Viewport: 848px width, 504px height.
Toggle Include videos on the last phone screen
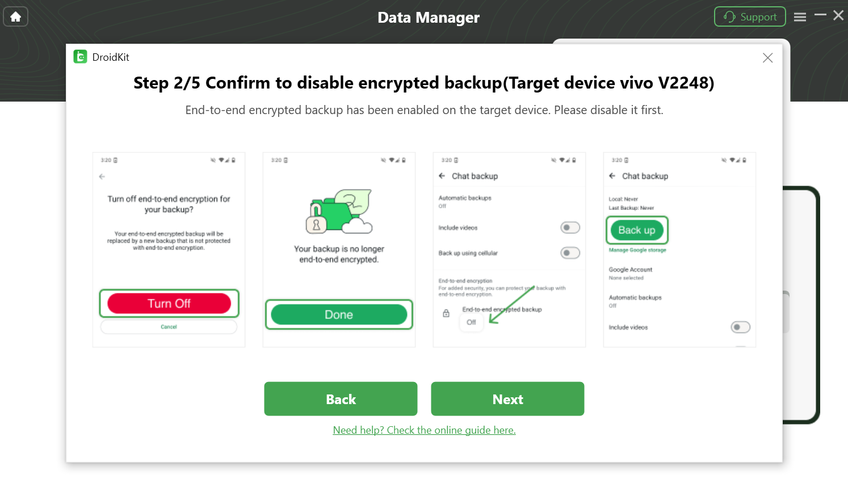pyautogui.click(x=740, y=327)
